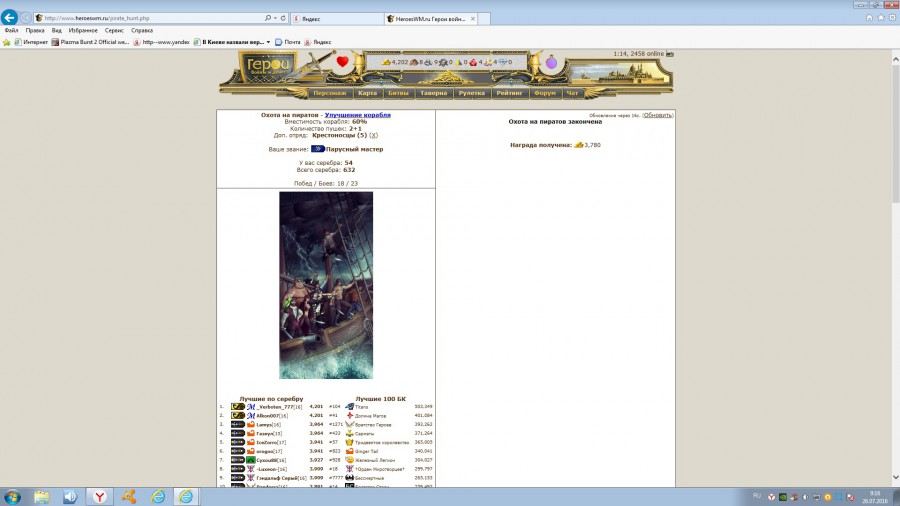Open File Explorer from the taskbar
The width and height of the screenshot is (900, 506).
41,496
